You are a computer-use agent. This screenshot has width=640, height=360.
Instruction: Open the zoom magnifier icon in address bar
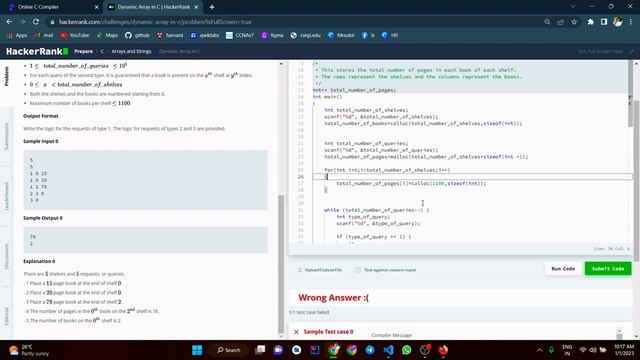[x=547, y=22]
